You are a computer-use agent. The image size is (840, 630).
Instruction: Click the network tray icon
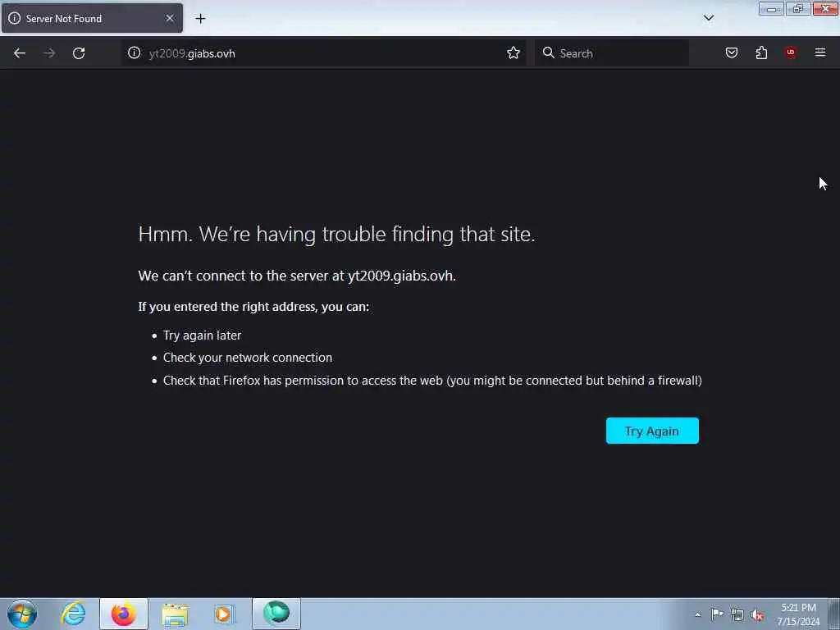(737, 615)
